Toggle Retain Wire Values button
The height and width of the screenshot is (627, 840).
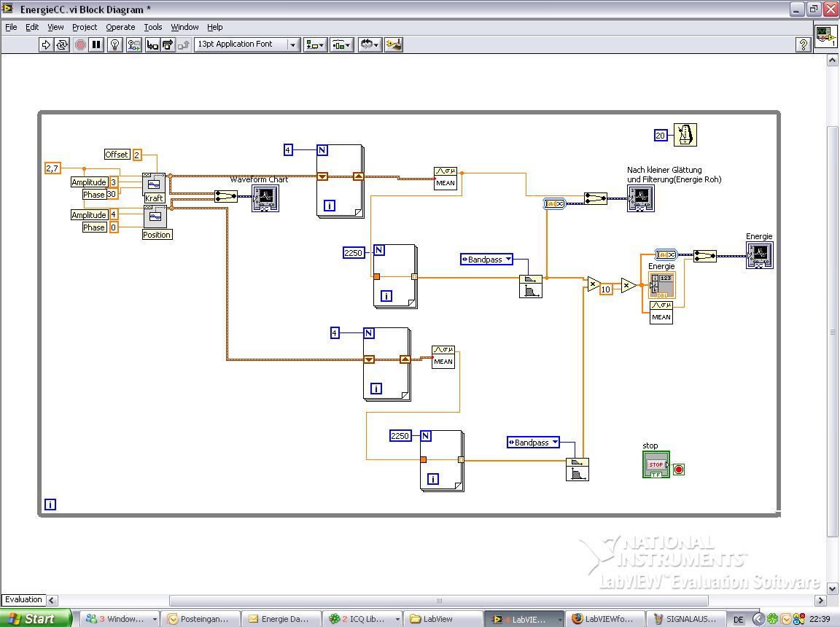point(134,44)
